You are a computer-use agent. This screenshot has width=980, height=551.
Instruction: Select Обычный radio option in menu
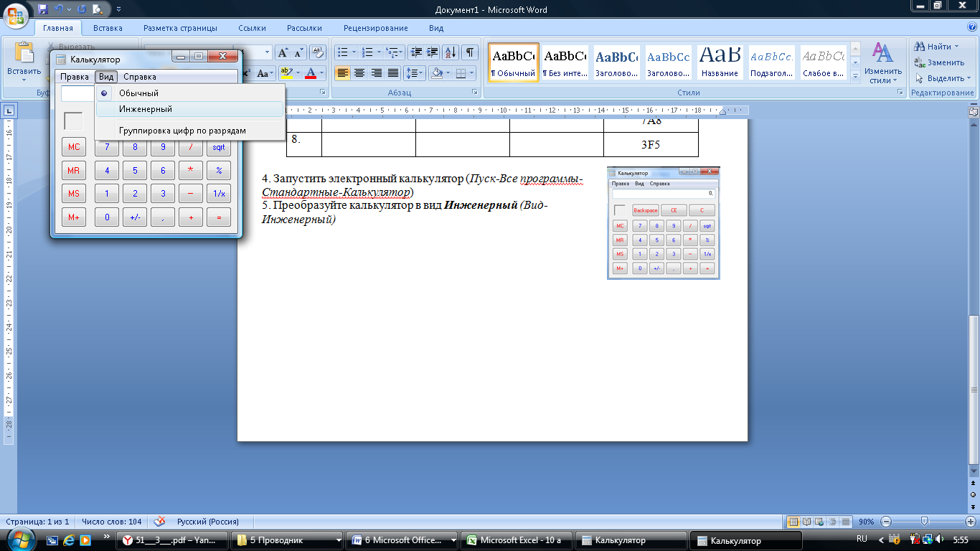[x=190, y=93]
